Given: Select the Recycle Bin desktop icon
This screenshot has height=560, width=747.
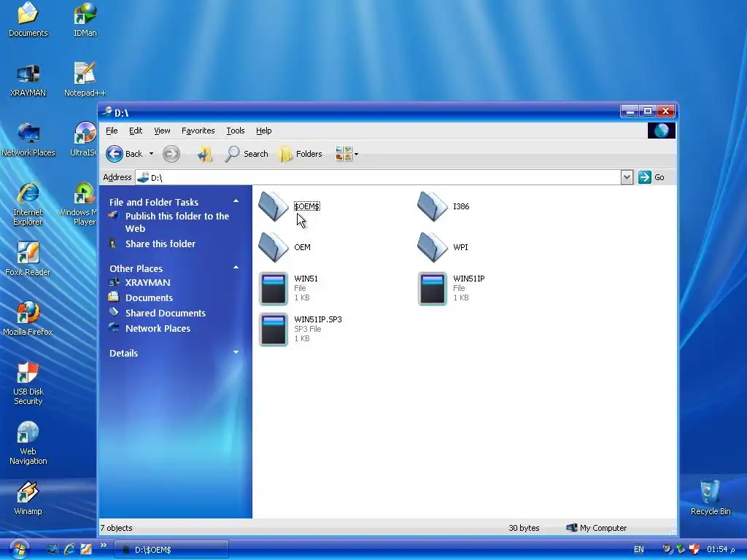Looking at the screenshot, I should [x=711, y=498].
